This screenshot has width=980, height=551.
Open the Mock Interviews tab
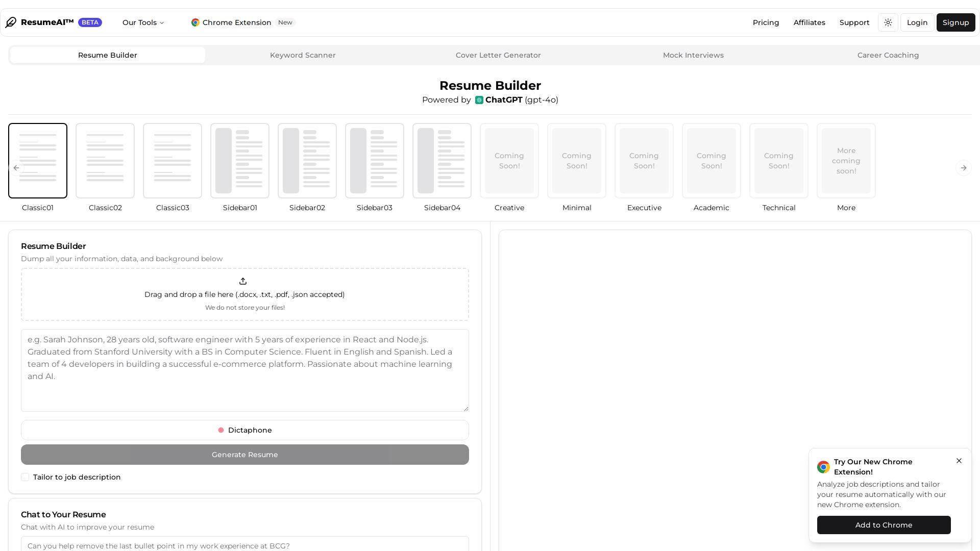click(x=693, y=55)
